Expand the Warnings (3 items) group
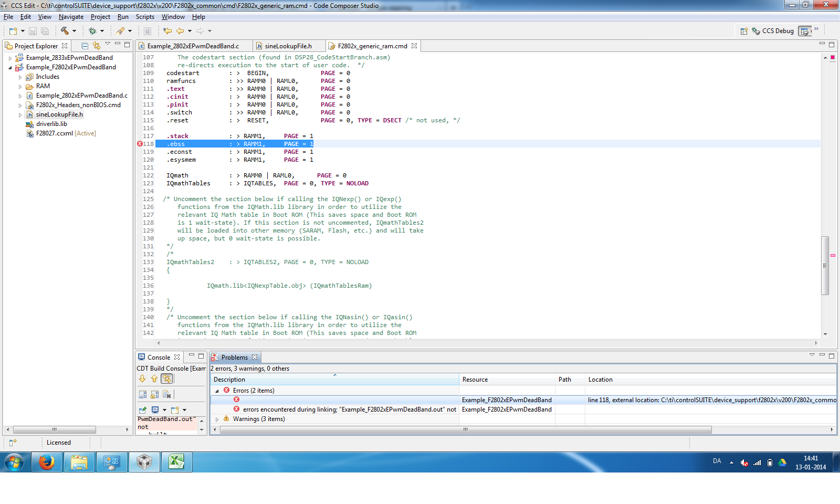This screenshot has width=840, height=504. click(217, 419)
